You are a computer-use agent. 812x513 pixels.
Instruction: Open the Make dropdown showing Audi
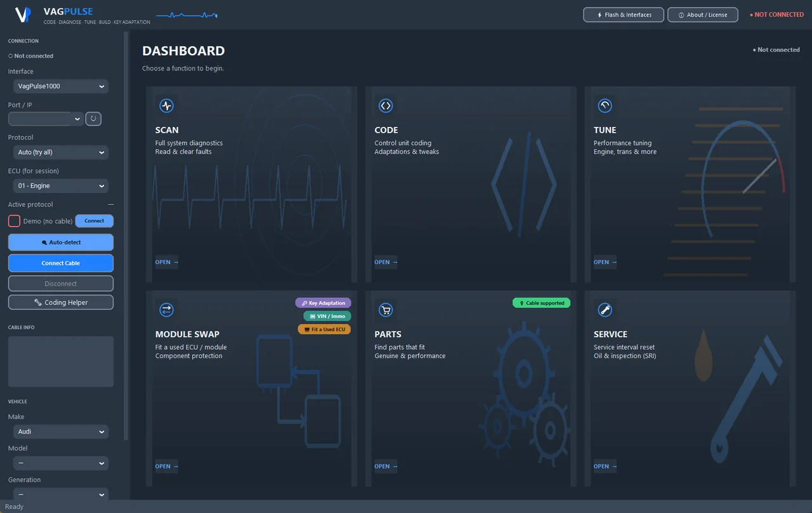pyautogui.click(x=61, y=432)
